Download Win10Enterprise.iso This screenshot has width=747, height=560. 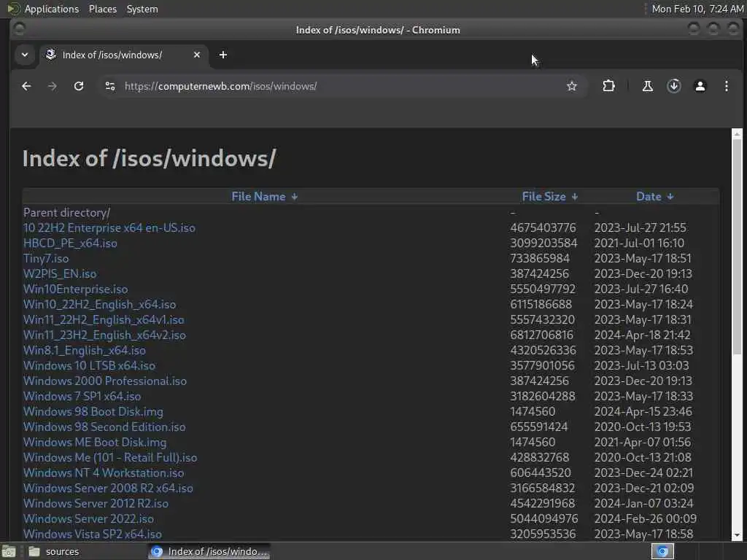point(75,289)
